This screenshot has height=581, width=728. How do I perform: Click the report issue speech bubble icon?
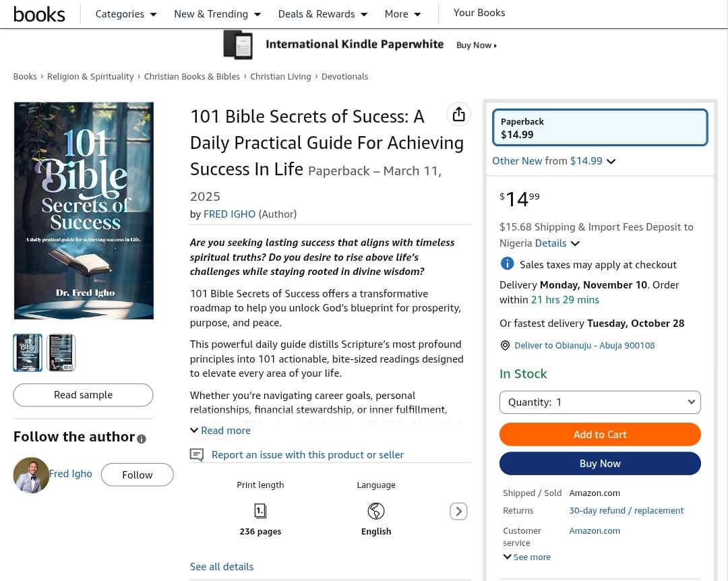[197, 455]
